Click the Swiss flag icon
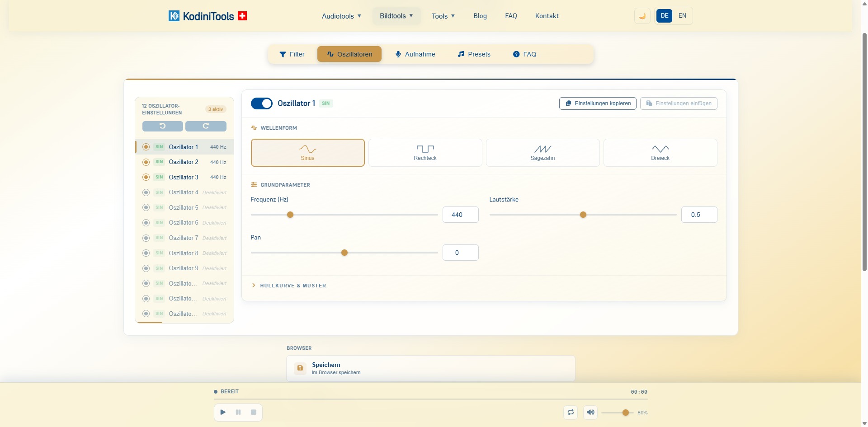The width and height of the screenshot is (868, 427). click(242, 16)
